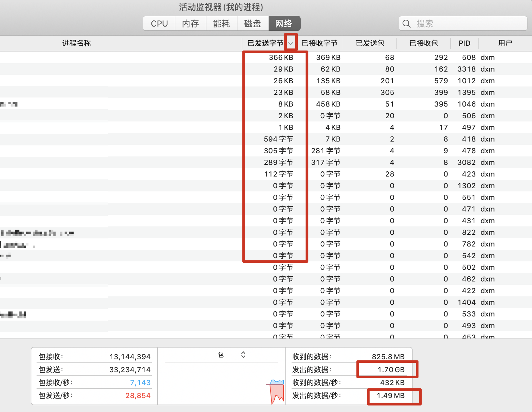
Task: Sort by 已接收包 column header
Action: [x=424, y=43]
